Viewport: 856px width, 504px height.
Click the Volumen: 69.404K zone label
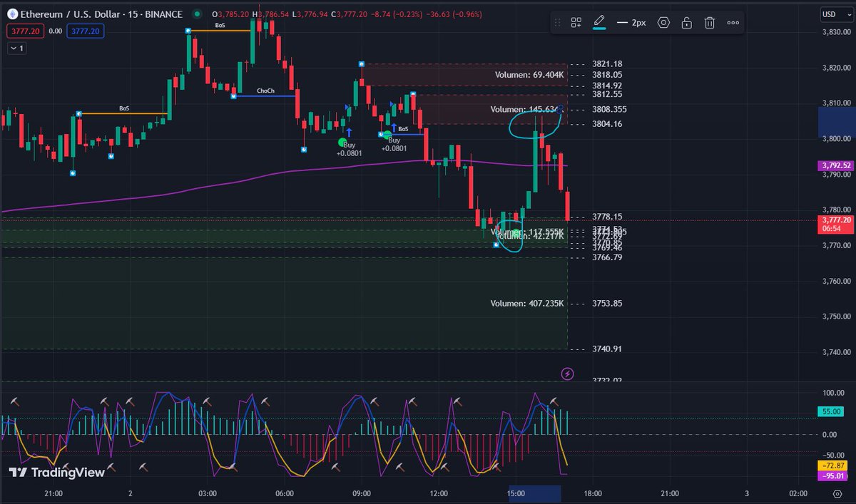(529, 75)
